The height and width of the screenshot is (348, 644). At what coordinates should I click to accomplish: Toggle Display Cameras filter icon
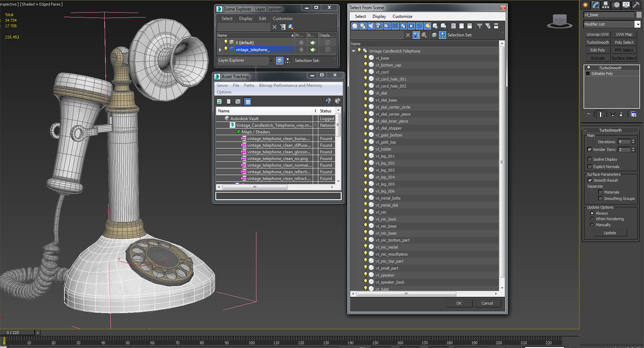(379, 26)
